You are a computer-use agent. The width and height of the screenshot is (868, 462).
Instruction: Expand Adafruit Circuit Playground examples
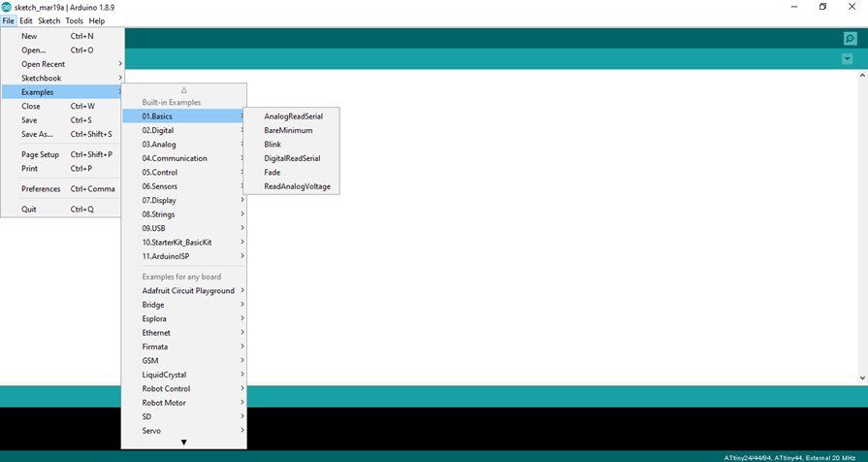pos(184,291)
